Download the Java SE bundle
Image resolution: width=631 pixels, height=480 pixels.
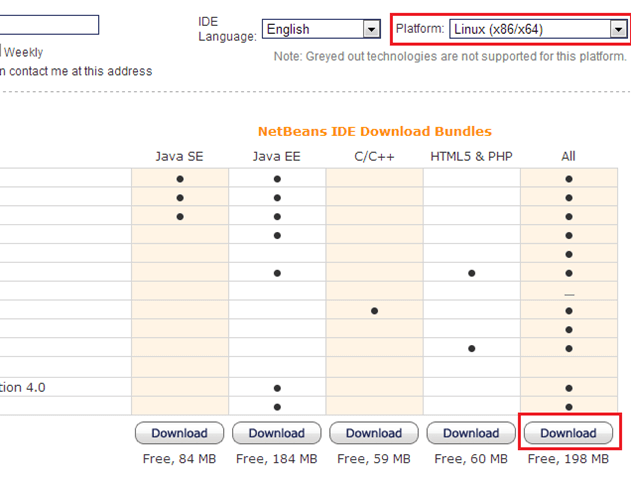179,433
